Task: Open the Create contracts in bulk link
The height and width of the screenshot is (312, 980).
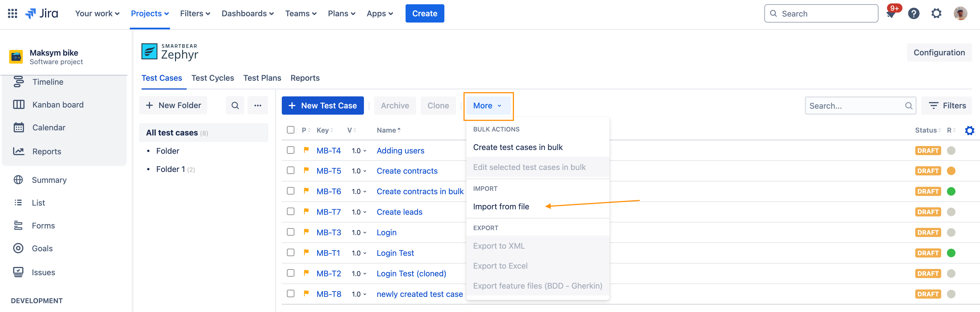Action: pyautogui.click(x=420, y=191)
